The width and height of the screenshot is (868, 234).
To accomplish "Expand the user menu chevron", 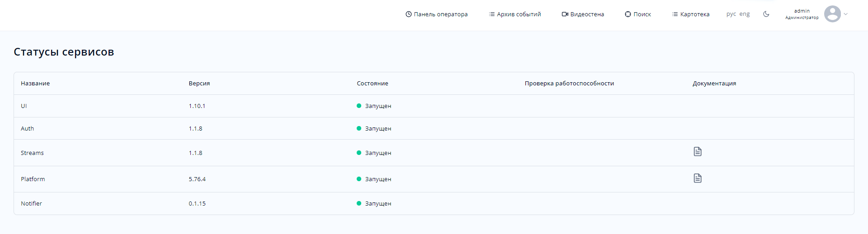I will pos(846,14).
